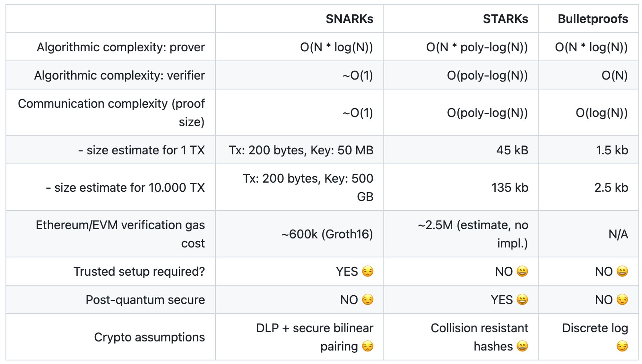Select the STARKs column header
The height and width of the screenshot is (364, 642).
pyautogui.click(x=505, y=19)
